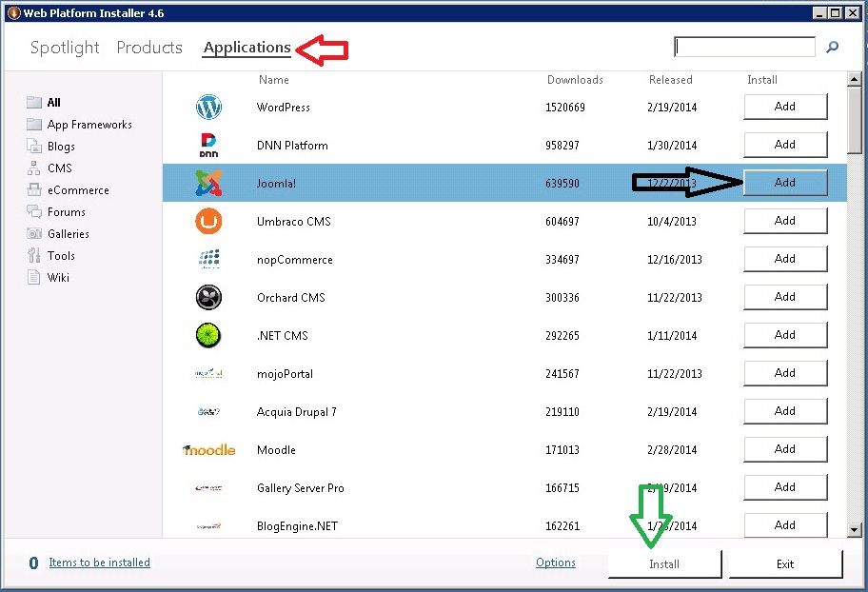The height and width of the screenshot is (592, 868).
Task: Click the search magnifier icon
Action: click(832, 48)
